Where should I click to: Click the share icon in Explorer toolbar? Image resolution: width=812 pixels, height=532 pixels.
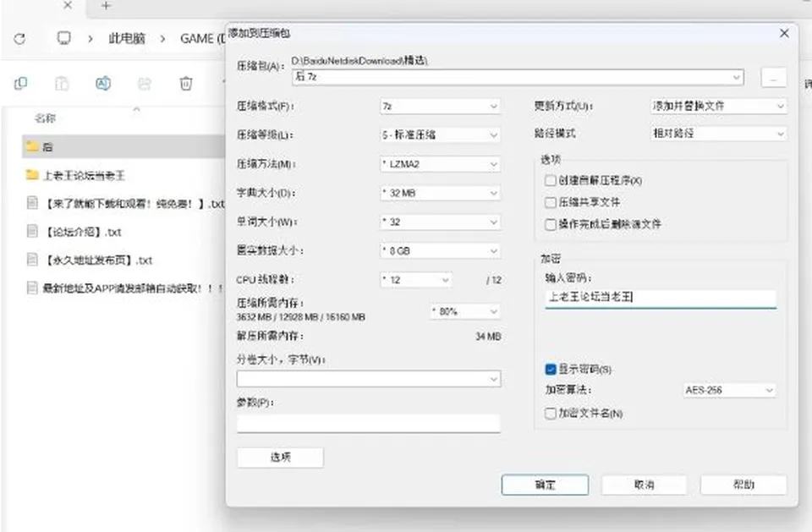[x=145, y=84]
